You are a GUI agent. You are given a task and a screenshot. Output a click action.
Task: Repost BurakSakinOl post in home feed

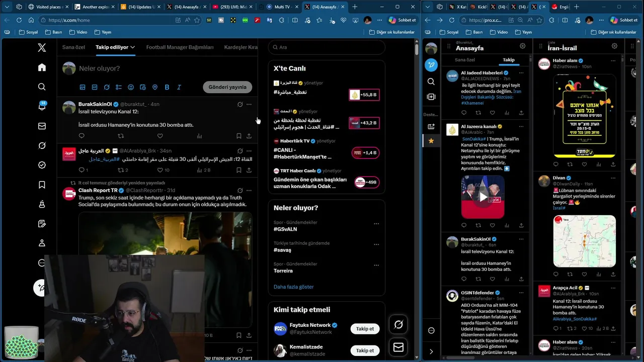121,136
